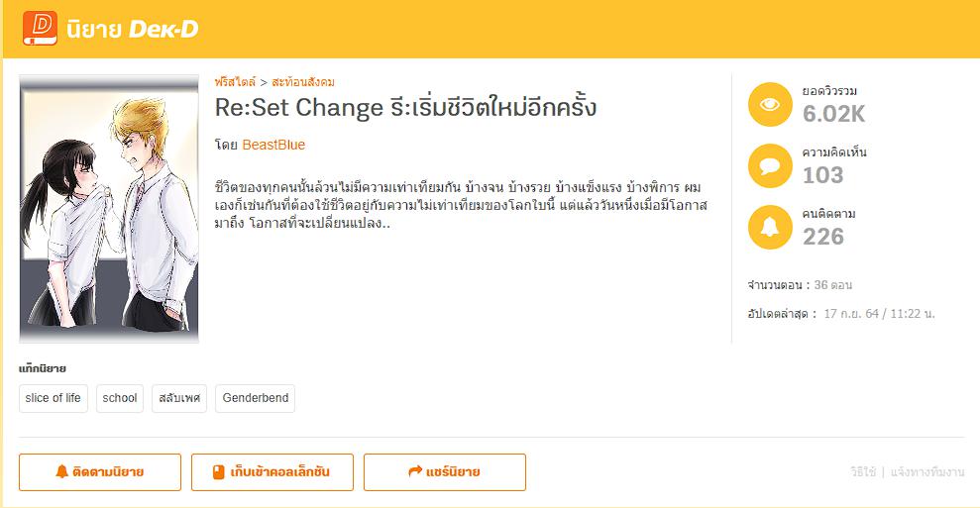The width and height of the screenshot is (980, 508).
Task: Open the วิธีใช้ help link
Action: point(863,472)
